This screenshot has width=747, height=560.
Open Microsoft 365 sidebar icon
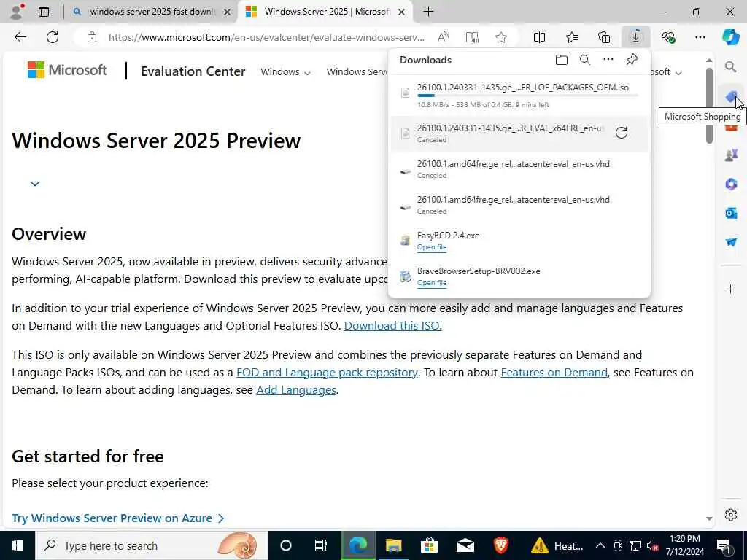point(731,184)
